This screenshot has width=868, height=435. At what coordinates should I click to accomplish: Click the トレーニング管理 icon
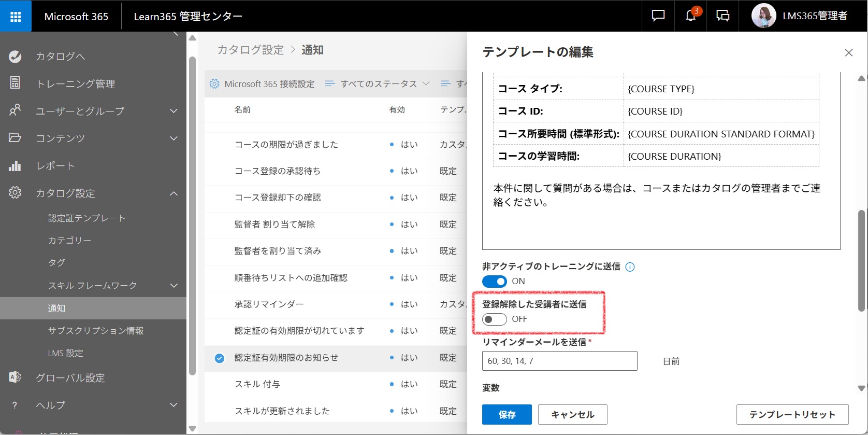pyautogui.click(x=15, y=83)
